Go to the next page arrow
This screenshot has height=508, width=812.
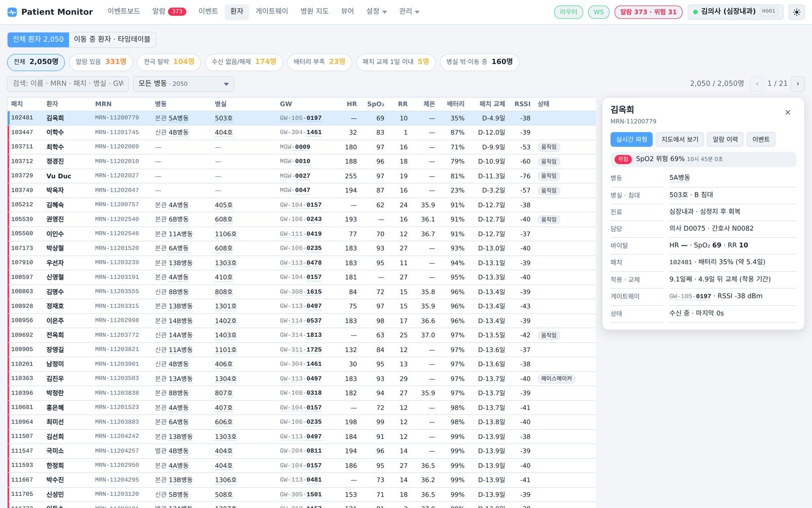798,84
